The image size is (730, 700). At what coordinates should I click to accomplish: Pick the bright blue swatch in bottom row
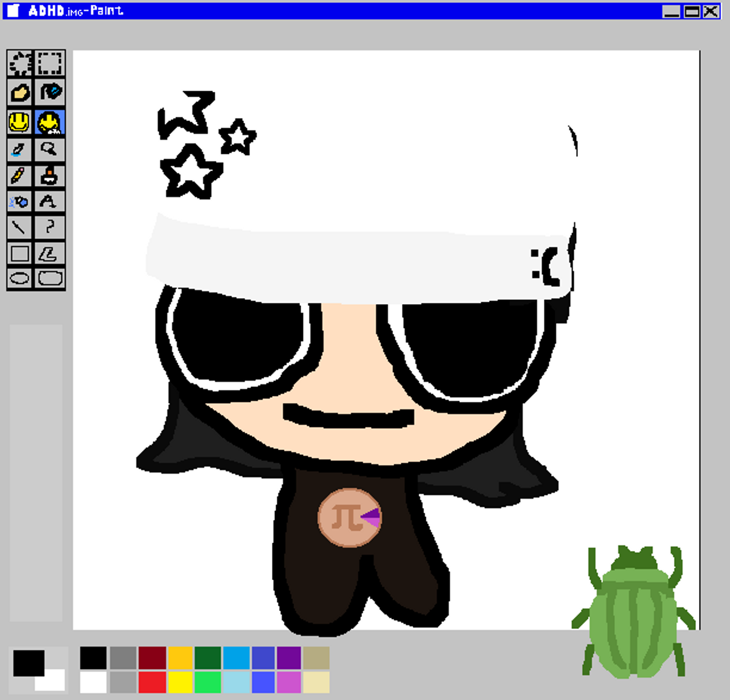pos(263,682)
